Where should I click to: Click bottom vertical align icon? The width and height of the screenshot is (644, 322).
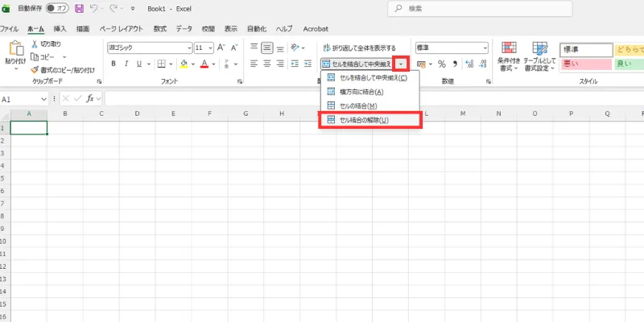[280, 47]
